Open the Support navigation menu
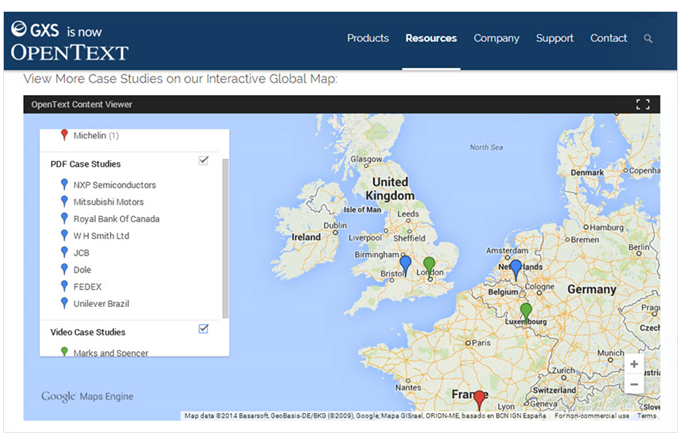 [x=555, y=39]
